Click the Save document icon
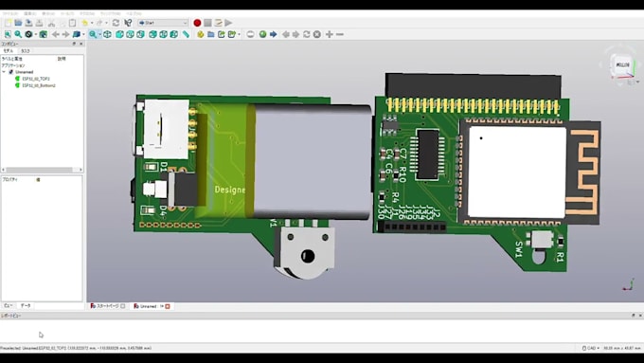 click(28, 23)
